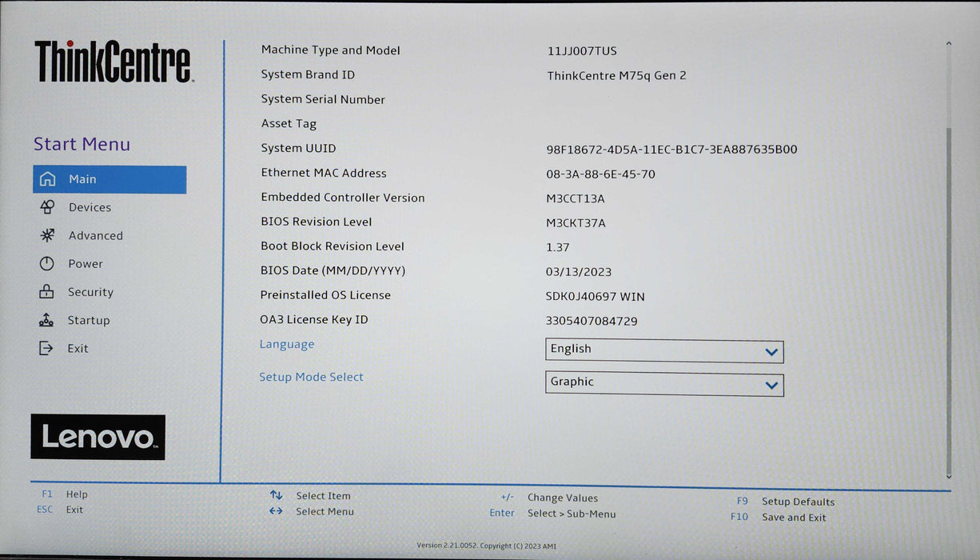The height and width of the screenshot is (560, 980).
Task: Click the OA3 License Key ID label
Action: tap(314, 319)
